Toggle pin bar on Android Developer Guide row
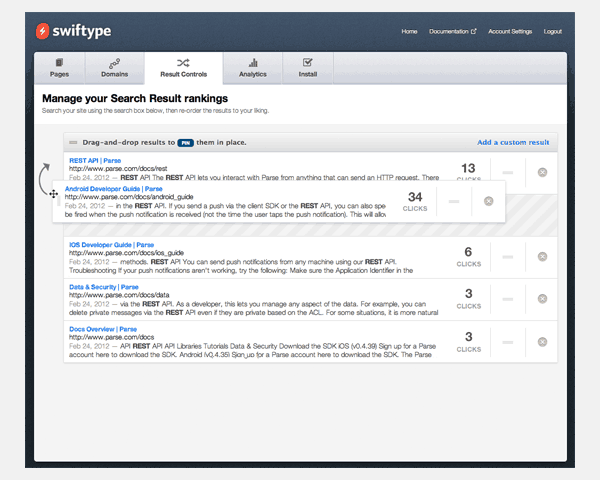 (x=454, y=201)
